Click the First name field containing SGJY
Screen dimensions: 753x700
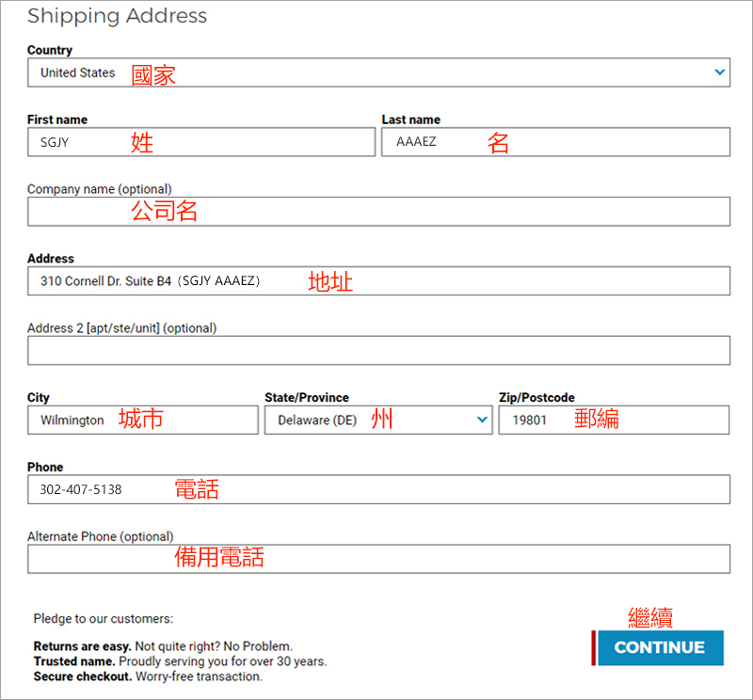[200, 142]
